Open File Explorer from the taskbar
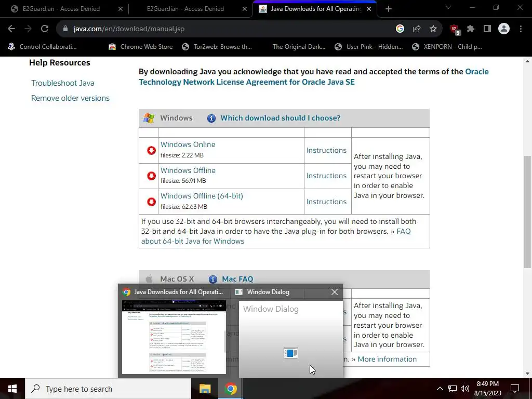Viewport: 532px width, 399px height. pyautogui.click(x=205, y=389)
